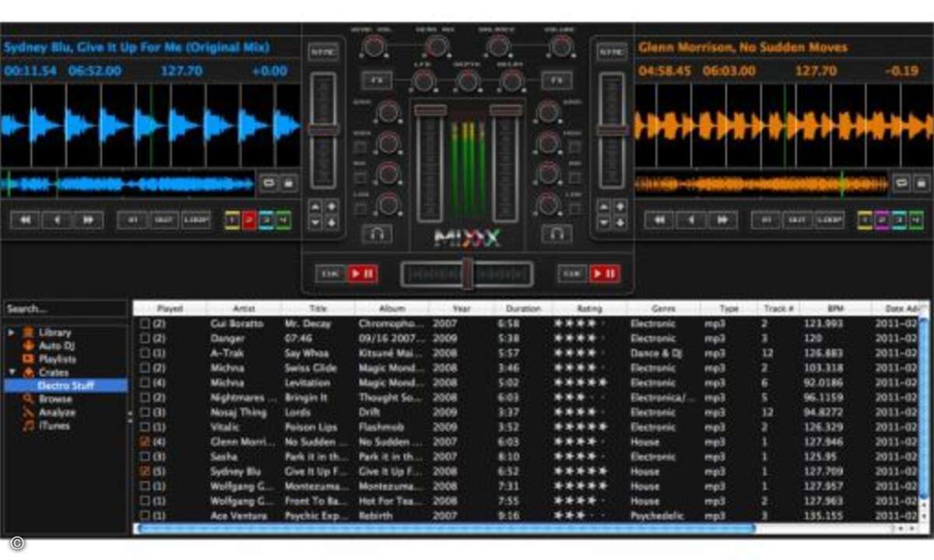
Task: Open Browse in the sidebar
Action: 54,399
